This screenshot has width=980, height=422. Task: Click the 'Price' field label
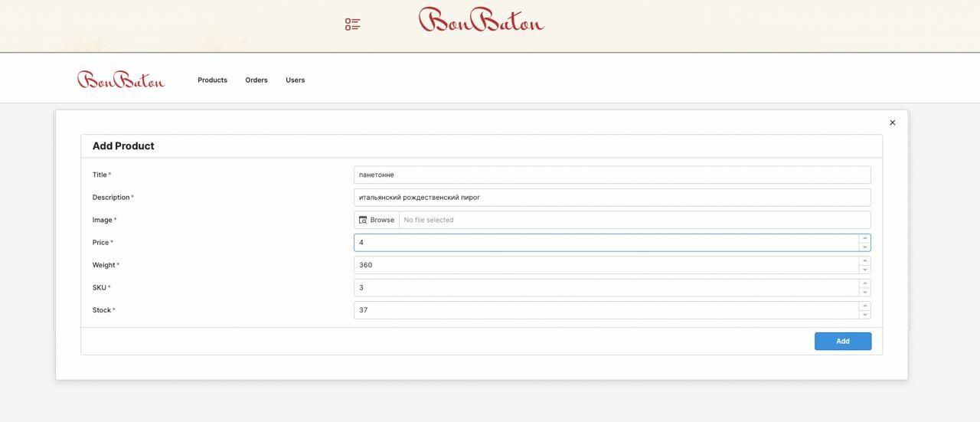101,243
